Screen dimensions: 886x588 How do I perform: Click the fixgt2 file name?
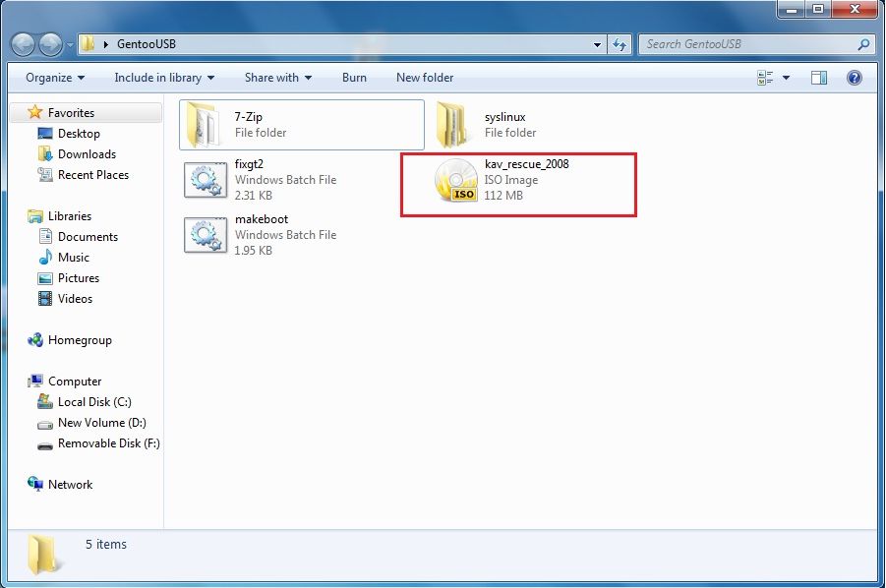(249, 164)
